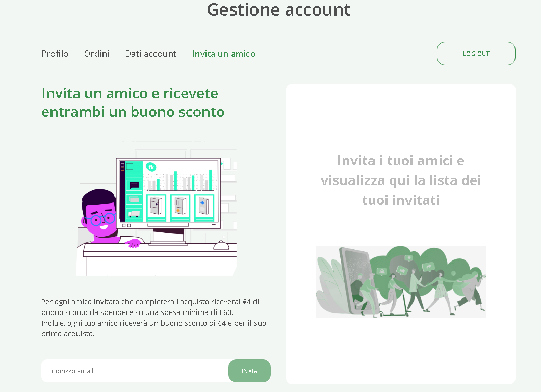Click the man with blue glasses illustration
The height and width of the screenshot is (392, 541).
point(104,217)
